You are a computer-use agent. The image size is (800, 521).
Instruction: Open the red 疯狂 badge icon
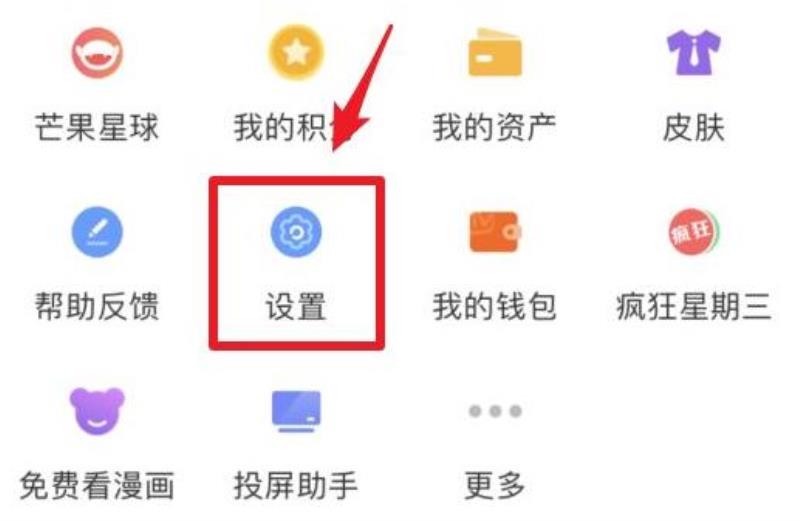pyautogui.click(x=693, y=232)
